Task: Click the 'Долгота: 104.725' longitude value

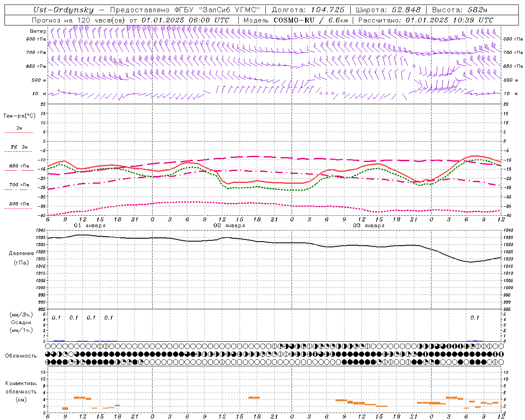Action: click(308, 10)
